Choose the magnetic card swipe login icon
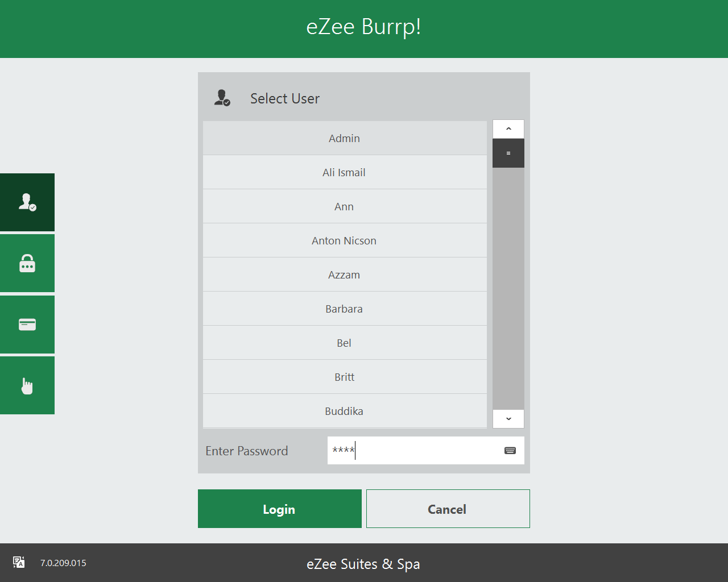 click(27, 324)
